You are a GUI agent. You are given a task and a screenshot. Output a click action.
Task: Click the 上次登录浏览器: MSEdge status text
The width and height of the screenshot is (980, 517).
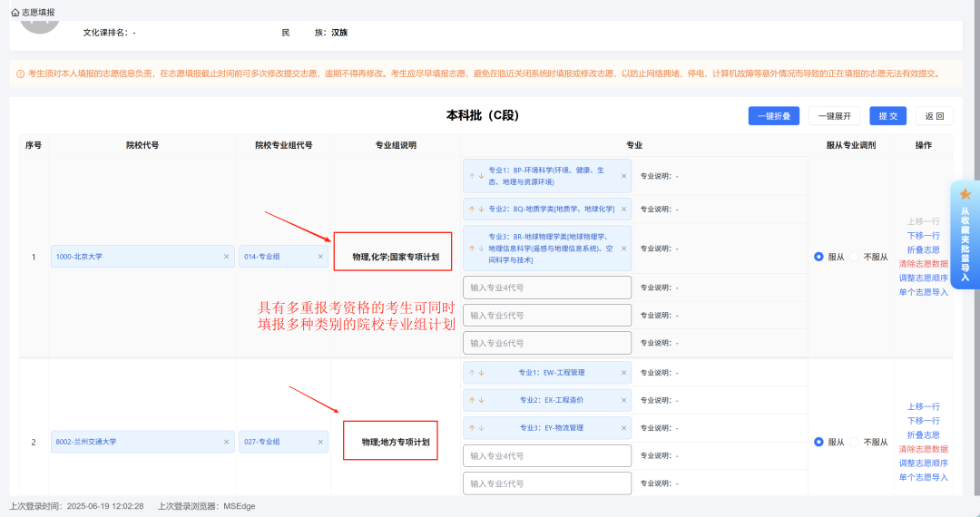[207, 506]
